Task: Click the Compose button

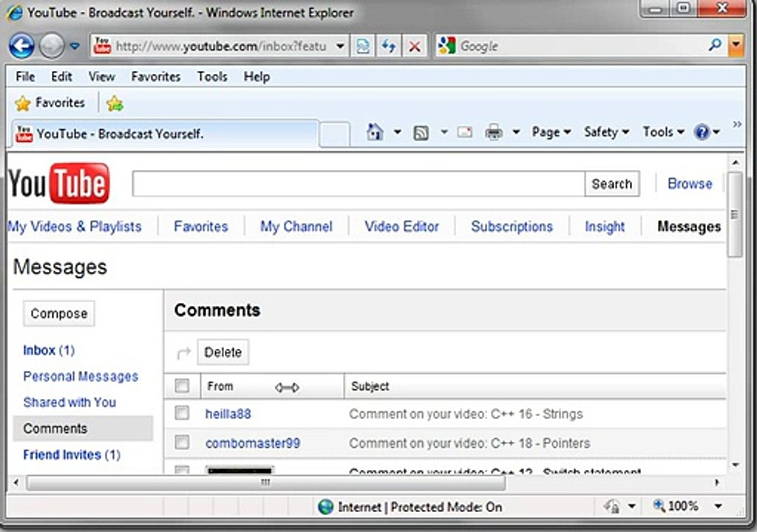Action: pos(59,314)
